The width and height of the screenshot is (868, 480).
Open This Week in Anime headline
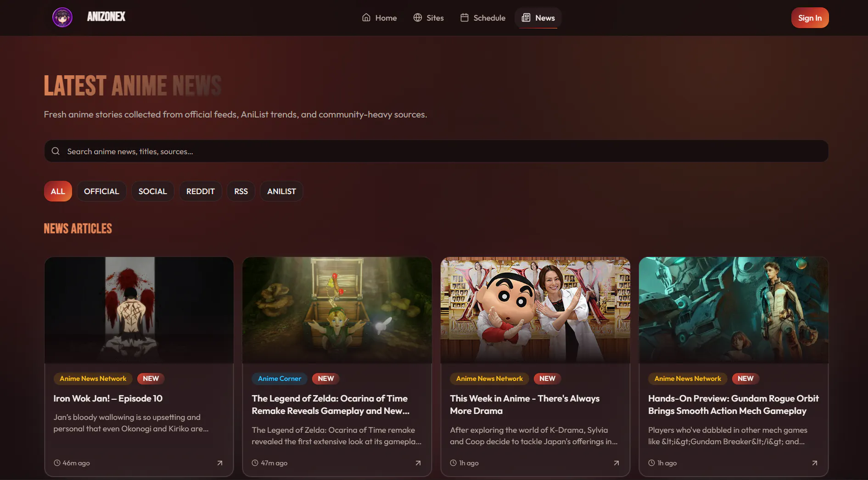tap(525, 405)
